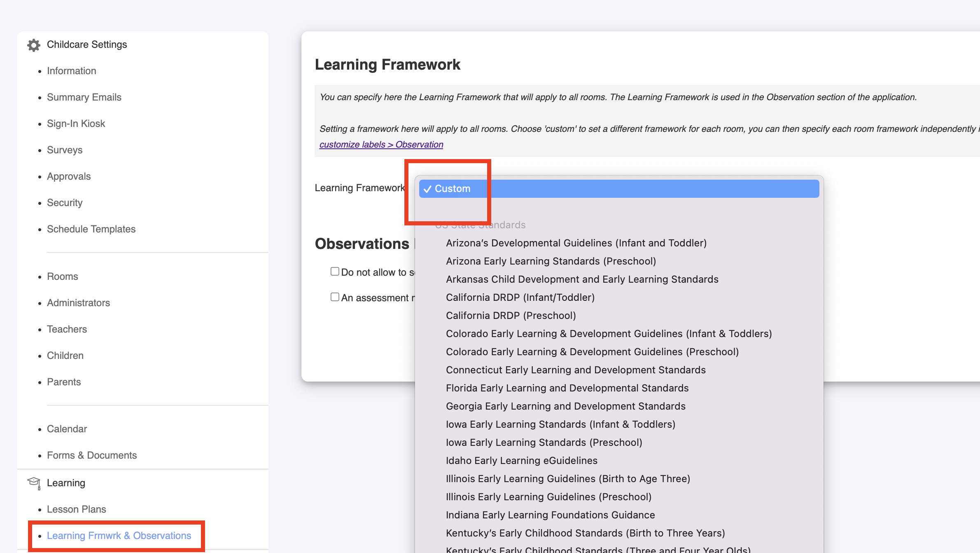Choose Arizona Early Learning Standards (Preschool)
This screenshot has height=553, width=980.
(x=551, y=261)
